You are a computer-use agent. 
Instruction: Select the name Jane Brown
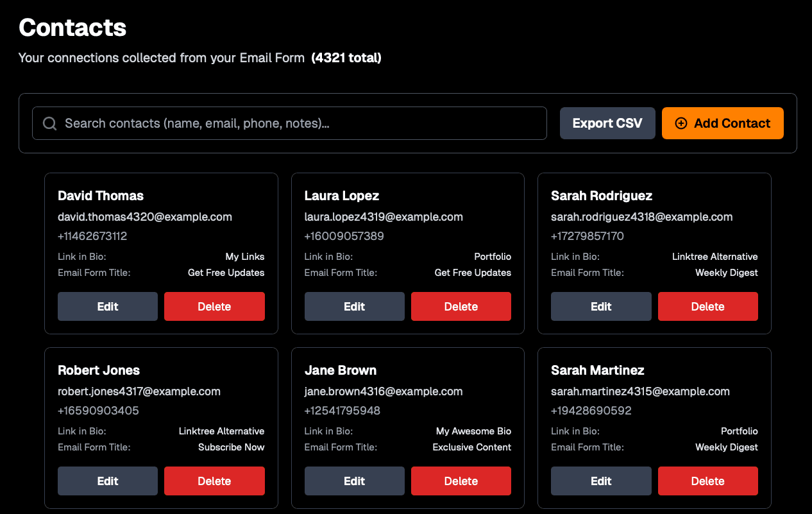341,370
